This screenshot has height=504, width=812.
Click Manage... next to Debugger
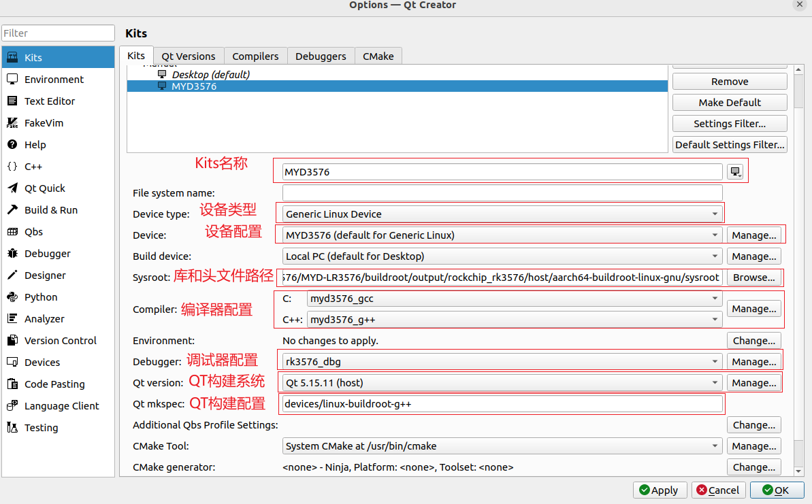click(754, 361)
